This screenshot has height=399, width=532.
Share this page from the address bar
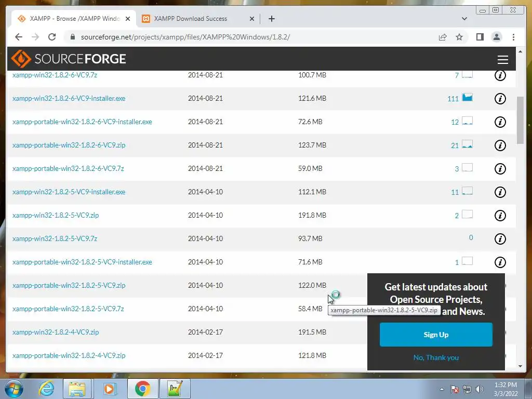[x=443, y=37]
